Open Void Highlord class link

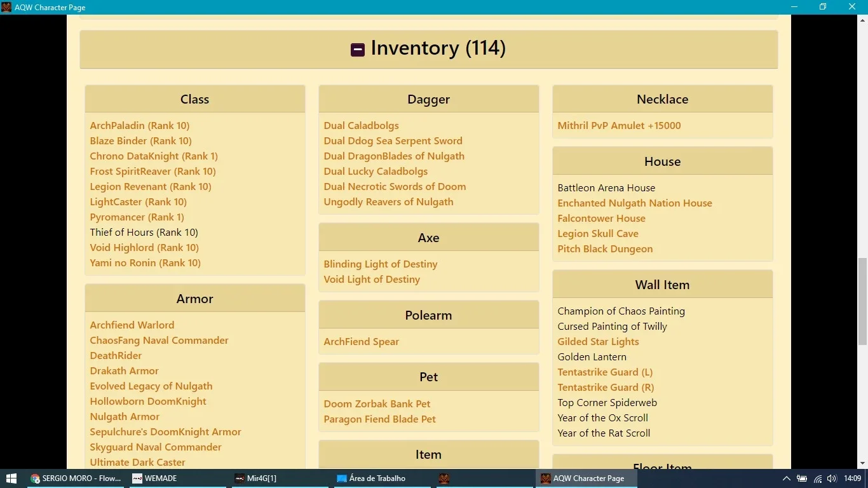144,248
